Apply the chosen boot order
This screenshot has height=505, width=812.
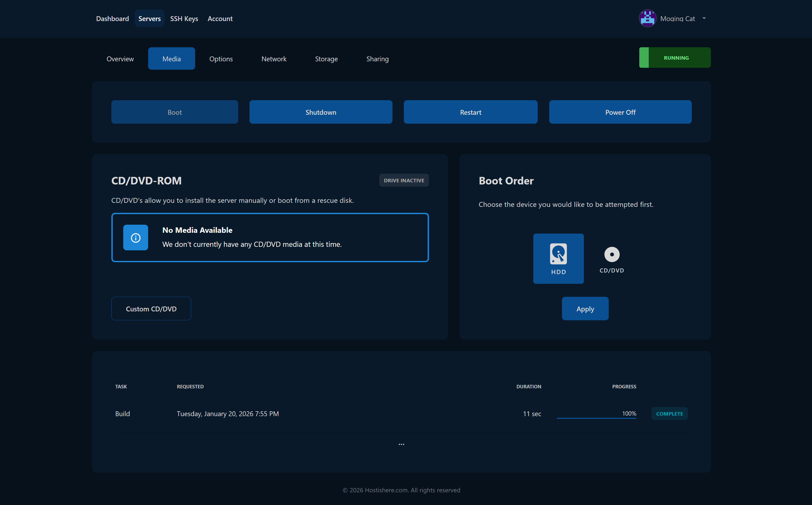pyautogui.click(x=585, y=308)
